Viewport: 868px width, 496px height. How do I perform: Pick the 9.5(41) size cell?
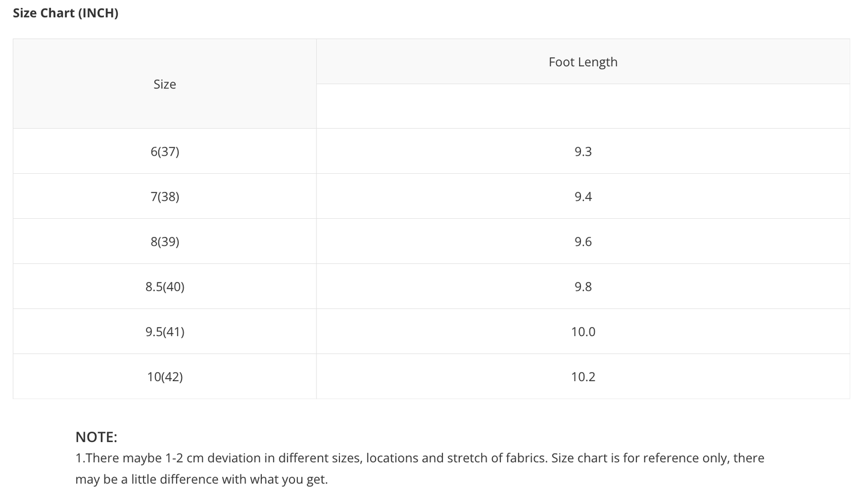coord(165,332)
